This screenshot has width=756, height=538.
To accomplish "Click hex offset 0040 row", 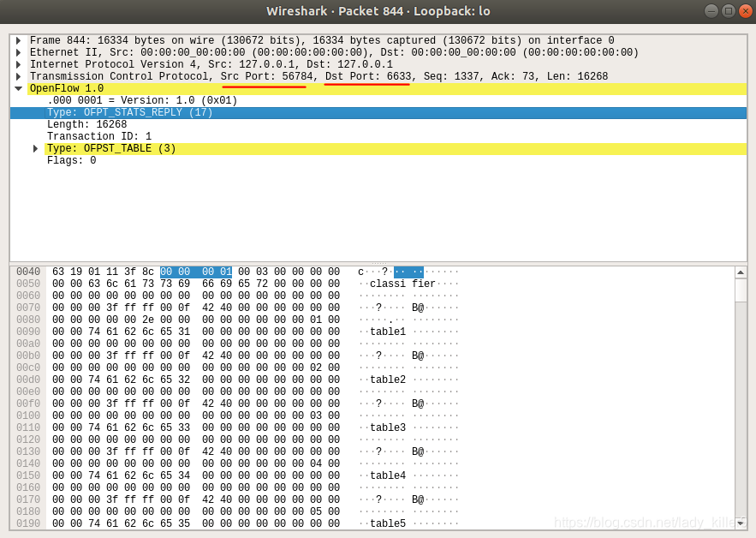I will (x=28, y=272).
